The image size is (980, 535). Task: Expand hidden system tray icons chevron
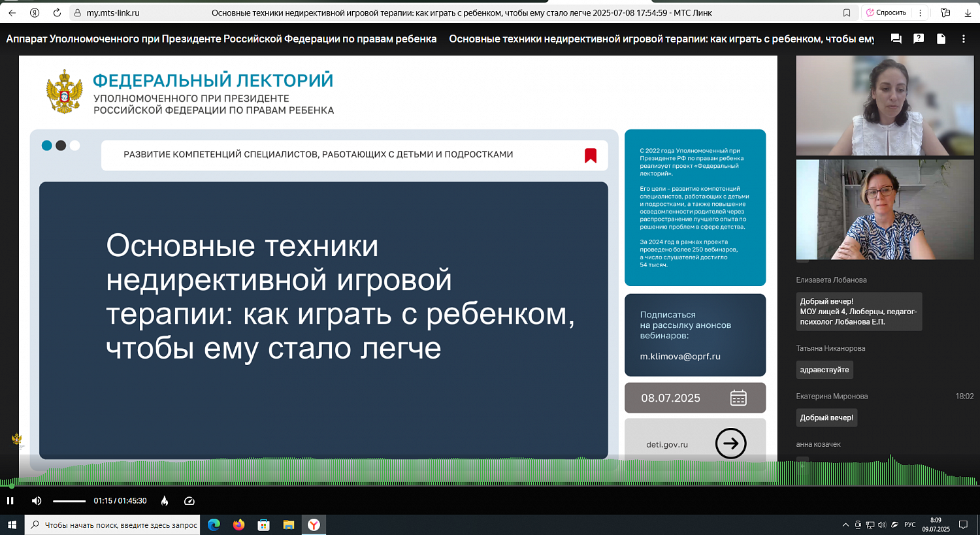845,525
